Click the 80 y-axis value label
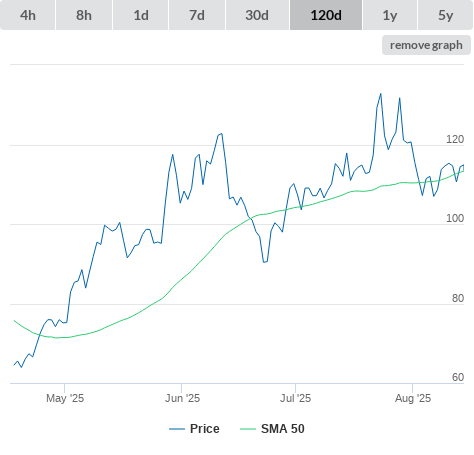The image size is (474, 455). coord(458,298)
